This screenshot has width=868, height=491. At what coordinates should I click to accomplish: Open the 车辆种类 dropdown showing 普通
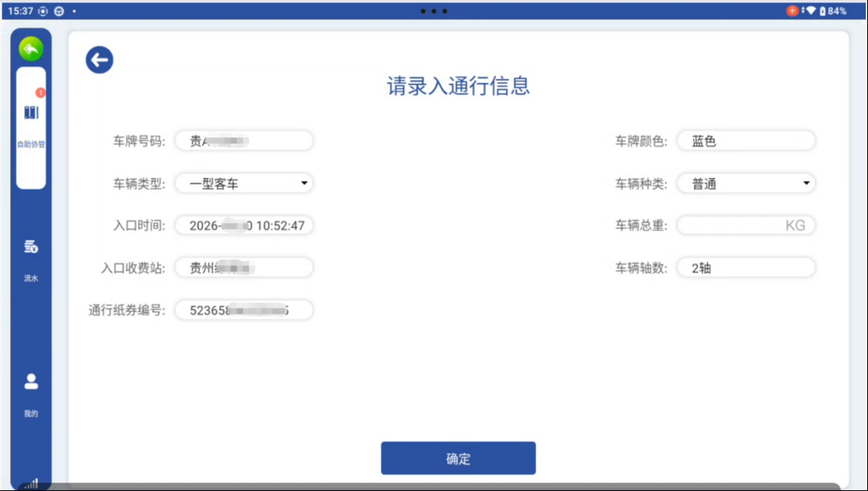746,184
